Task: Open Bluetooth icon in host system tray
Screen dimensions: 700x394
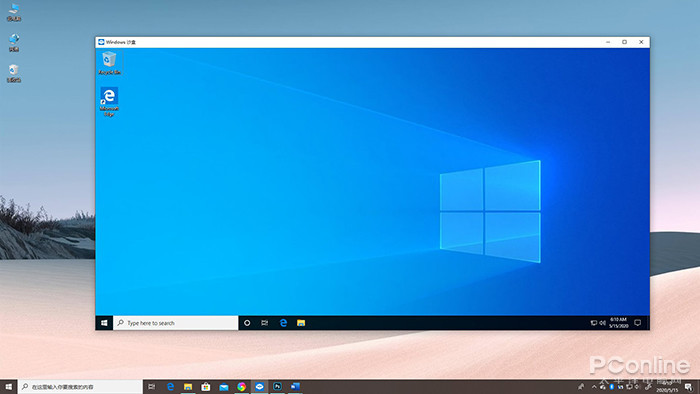Action: [x=612, y=387]
